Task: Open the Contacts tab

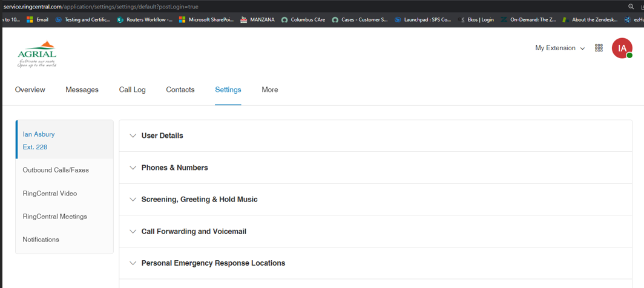Action: coord(180,90)
